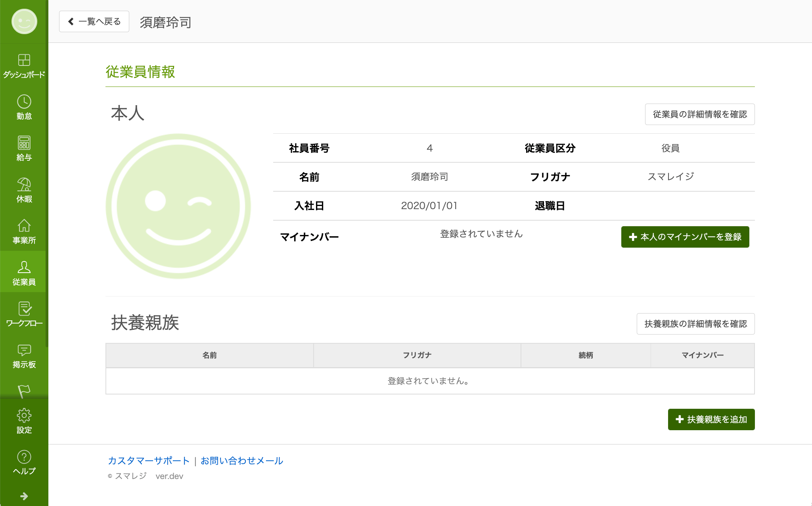Select the Office (事業所) house icon

point(24,231)
